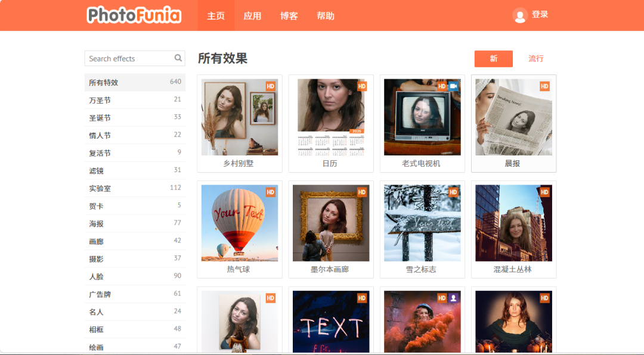Pick the 名人 category
644x355 pixels.
pos(135,312)
